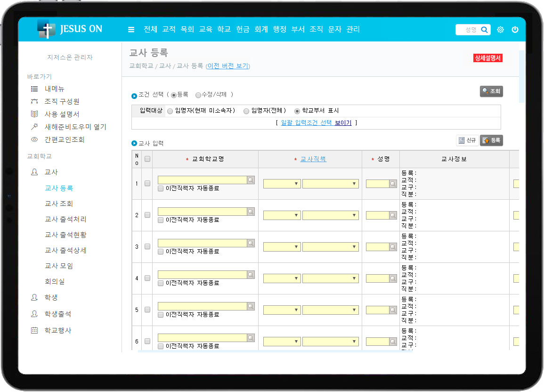Select 임명자(전체) radio button
Viewport: 544px width, 392px height.
pyautogui.click(x=246, y=111)
